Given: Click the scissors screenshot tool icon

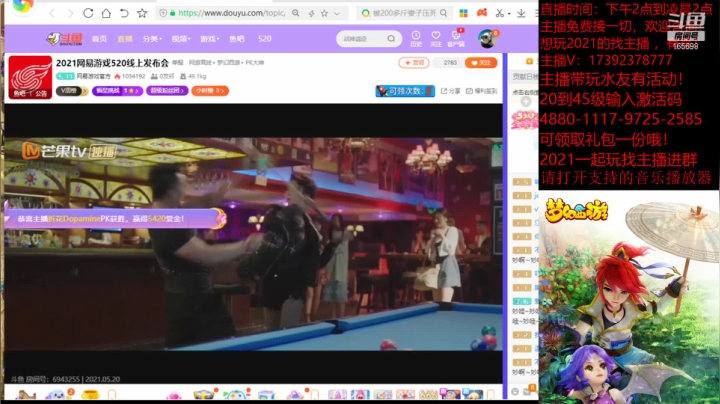Looking at the screenshot, I should [500, 13].
